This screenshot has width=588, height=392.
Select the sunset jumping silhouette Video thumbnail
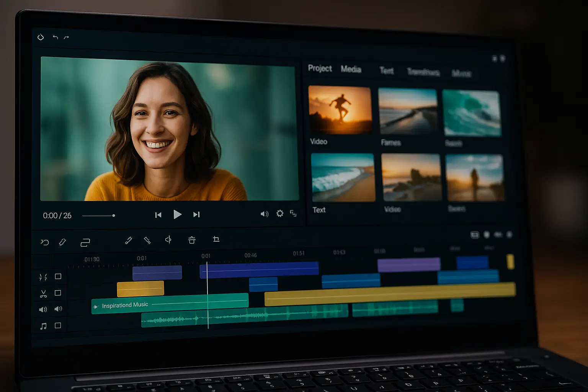[x=340, y=110]
